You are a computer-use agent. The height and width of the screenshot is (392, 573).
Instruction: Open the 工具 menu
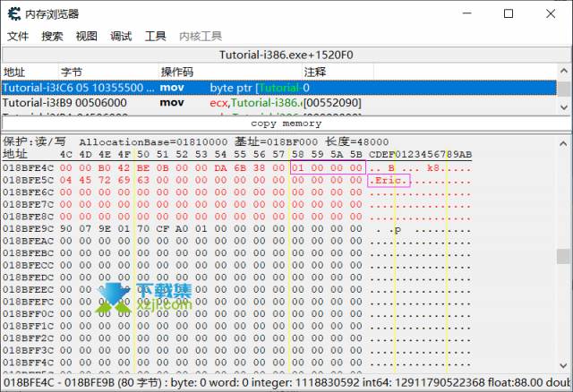pyautogui.click(x=155, y=36)
